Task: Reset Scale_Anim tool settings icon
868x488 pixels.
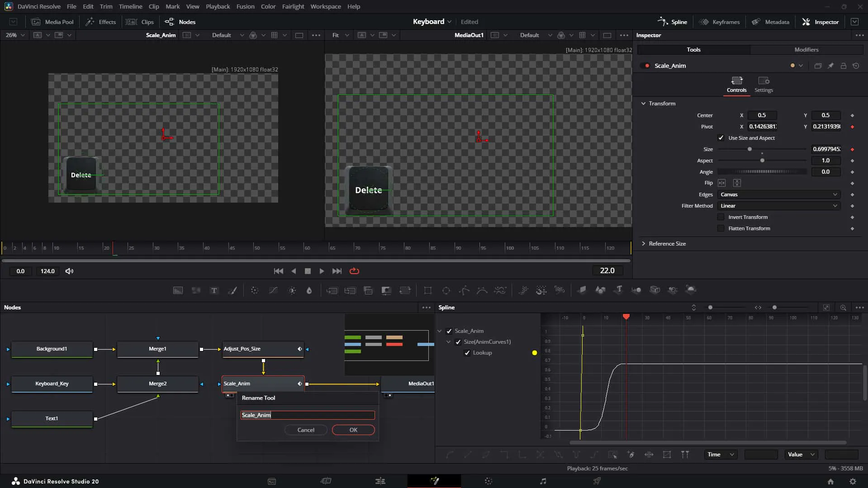Action: 856,66
